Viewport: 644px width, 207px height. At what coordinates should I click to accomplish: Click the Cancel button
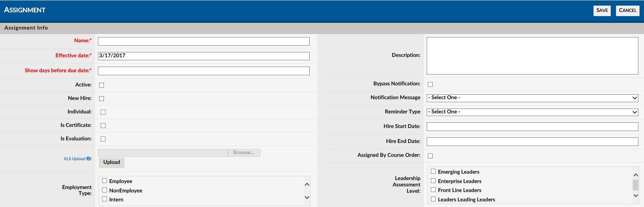click(x=627, y=10)
